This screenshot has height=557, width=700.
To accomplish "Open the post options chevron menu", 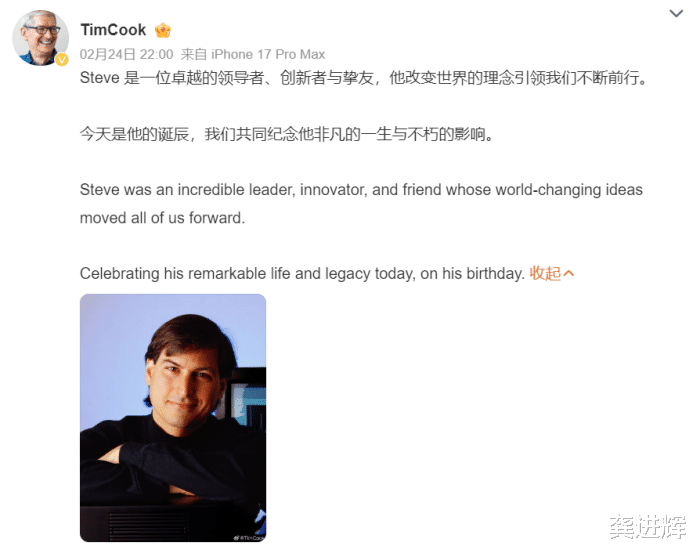I will point(676,14).
